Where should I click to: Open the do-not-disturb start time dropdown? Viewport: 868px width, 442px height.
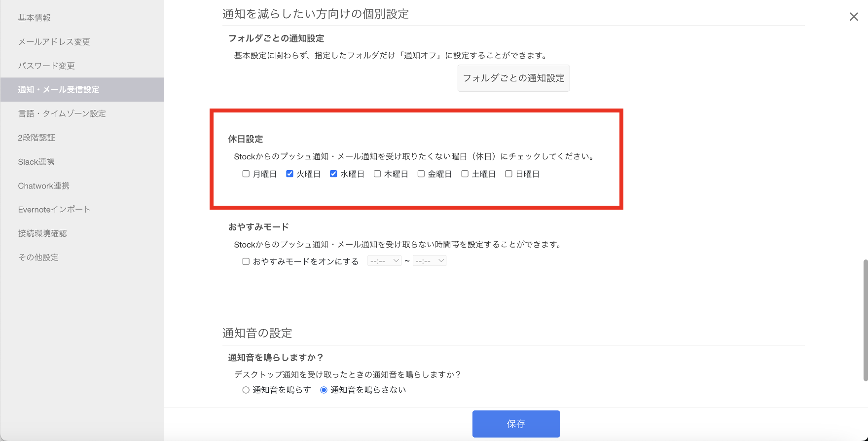tap(384, 260)
